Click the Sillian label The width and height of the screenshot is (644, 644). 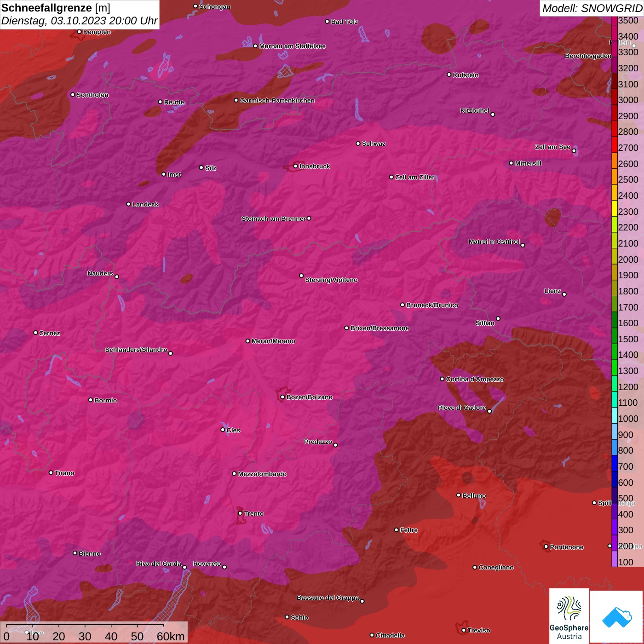[485, 323]
